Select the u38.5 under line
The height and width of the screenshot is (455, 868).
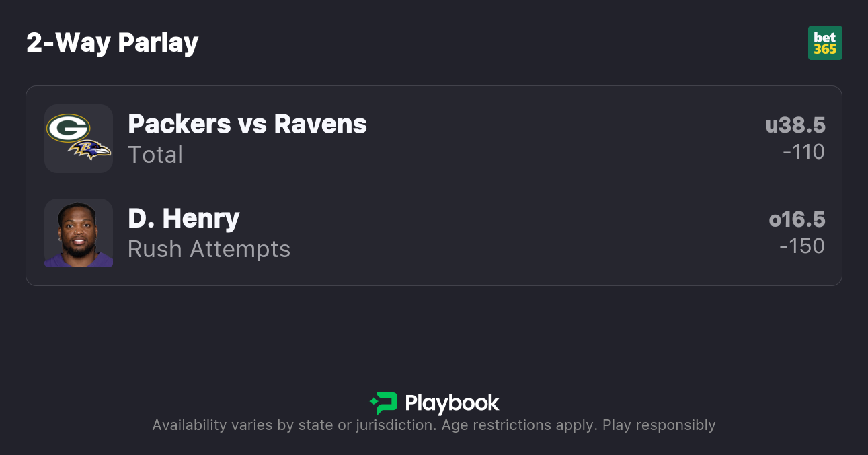tap(795, 125)
